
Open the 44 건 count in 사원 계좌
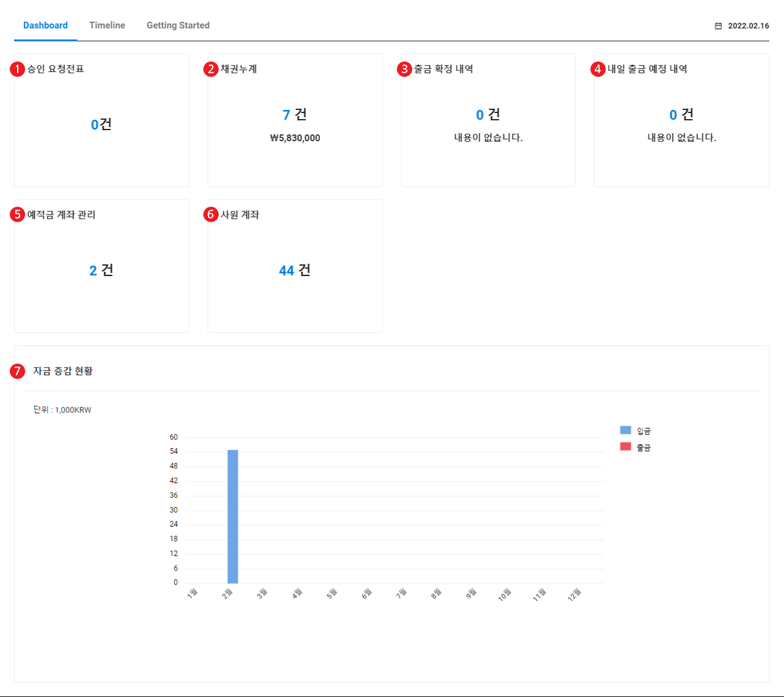(x=294, y=271)
